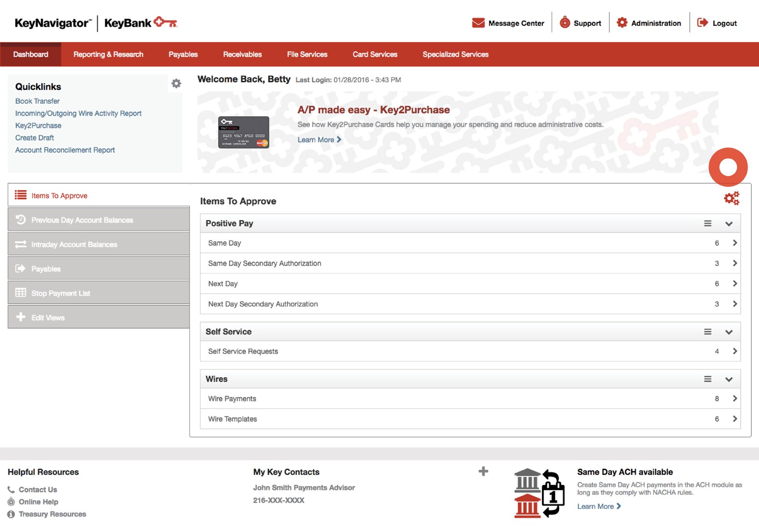Open the Payables menu in the navigation bar
Viewport: 759px width, 532px height.
(x=183, y=54)
